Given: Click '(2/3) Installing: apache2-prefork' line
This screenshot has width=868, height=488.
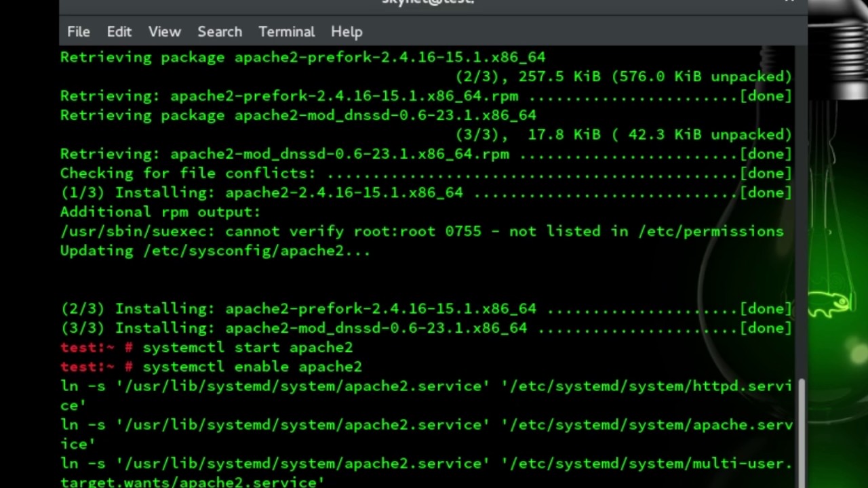Looking at the screenshot, I should point(426,309).
